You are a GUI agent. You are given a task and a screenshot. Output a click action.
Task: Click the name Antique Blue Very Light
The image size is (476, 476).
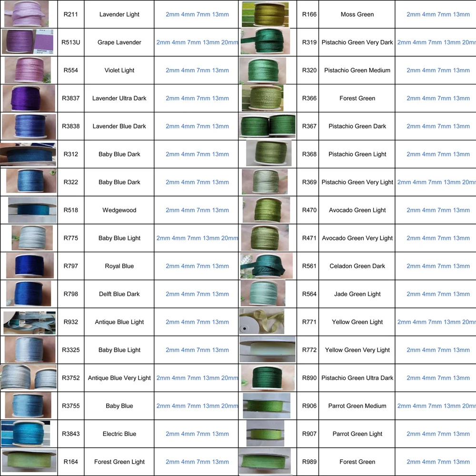[x=119, y=377]
